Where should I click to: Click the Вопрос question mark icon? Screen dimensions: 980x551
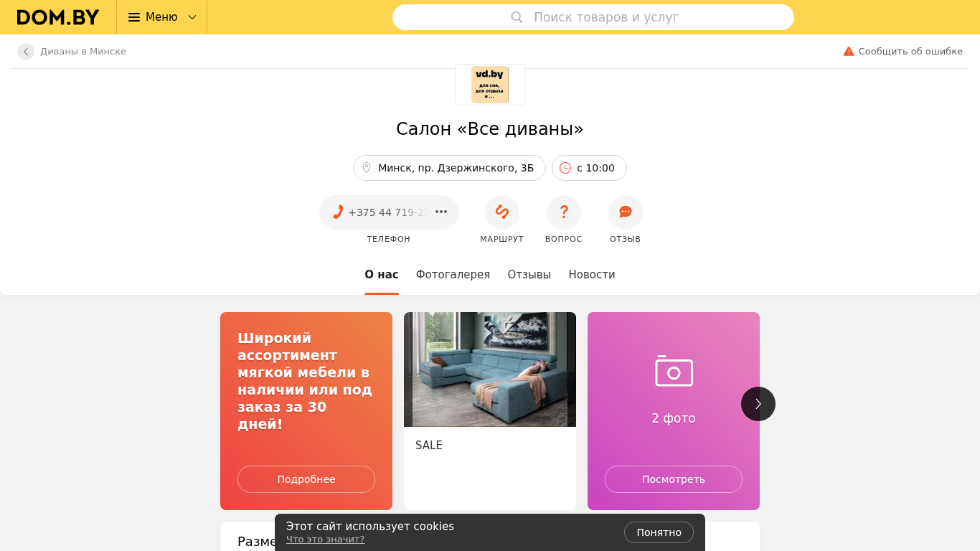click(x=564, y=212)
